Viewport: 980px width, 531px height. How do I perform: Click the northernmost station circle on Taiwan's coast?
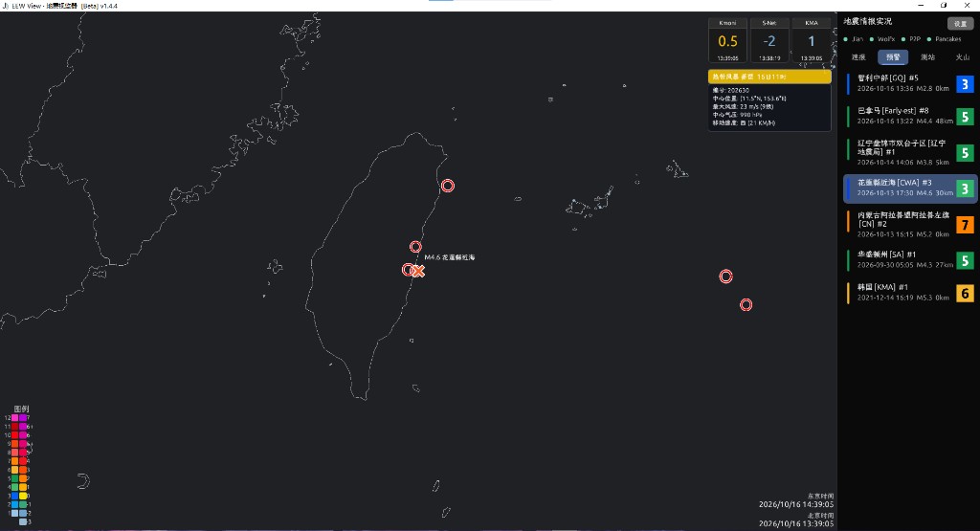point(448,186)
